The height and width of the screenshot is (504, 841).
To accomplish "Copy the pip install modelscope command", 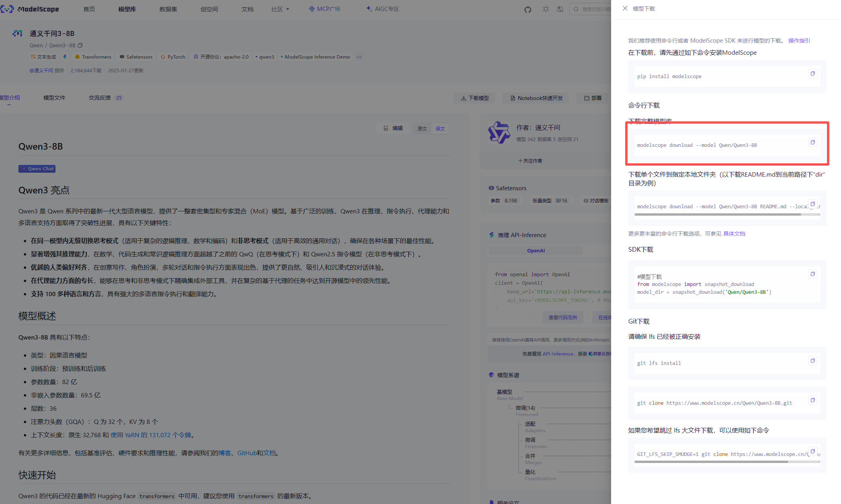I will (812, 74).
